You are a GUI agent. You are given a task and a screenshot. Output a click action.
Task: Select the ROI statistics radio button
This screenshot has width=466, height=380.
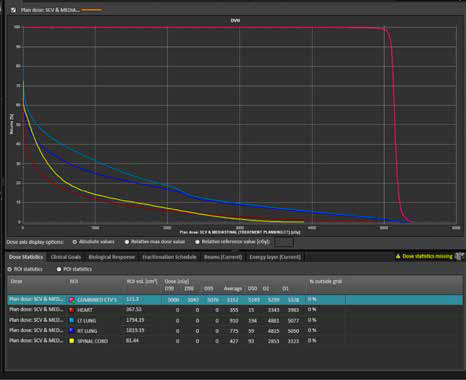[x=9, y=269]
